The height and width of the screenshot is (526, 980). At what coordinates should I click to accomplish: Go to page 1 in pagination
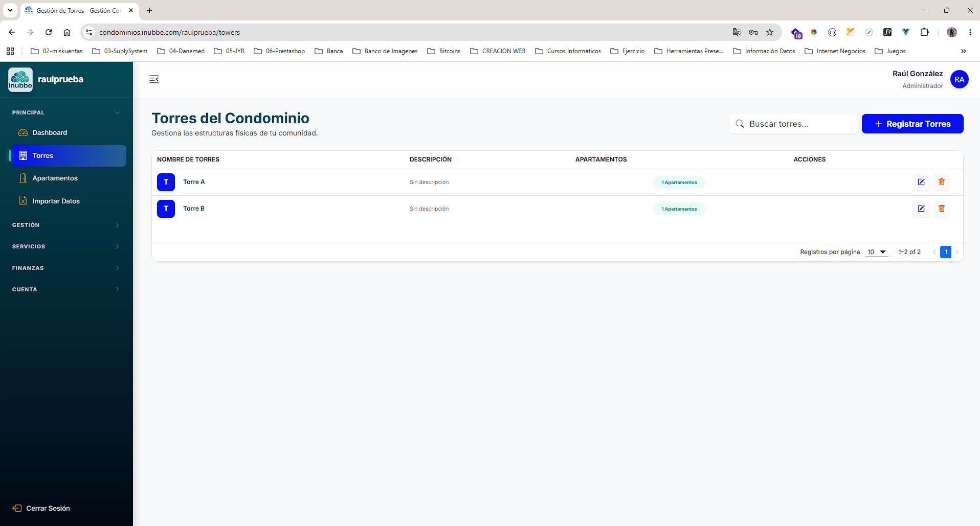point(946,252)
